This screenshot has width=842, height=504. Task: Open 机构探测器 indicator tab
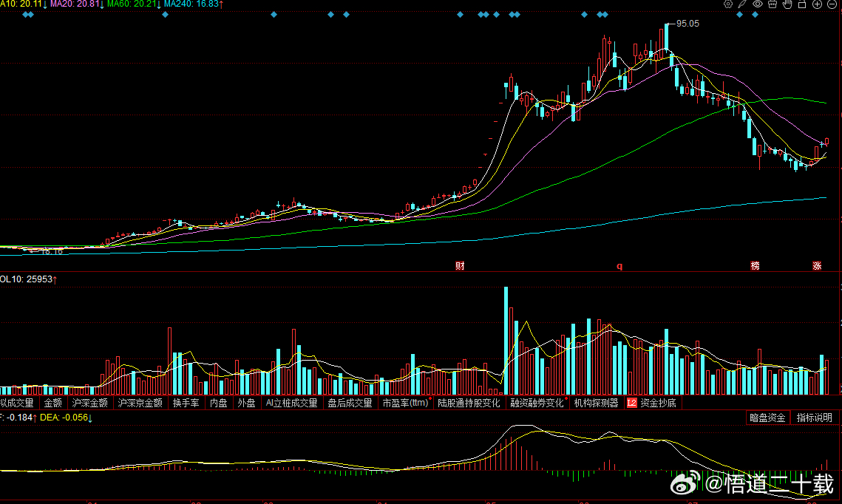596,403
